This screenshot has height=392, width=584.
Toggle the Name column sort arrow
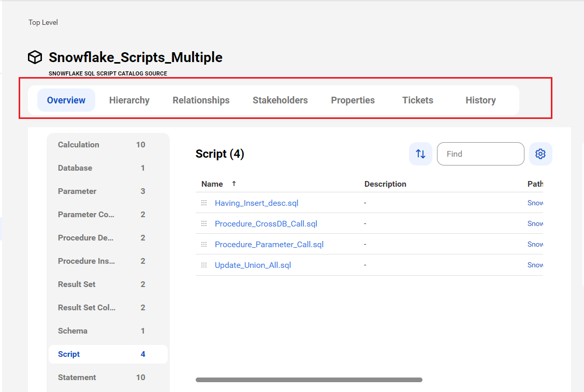point(234,184)
